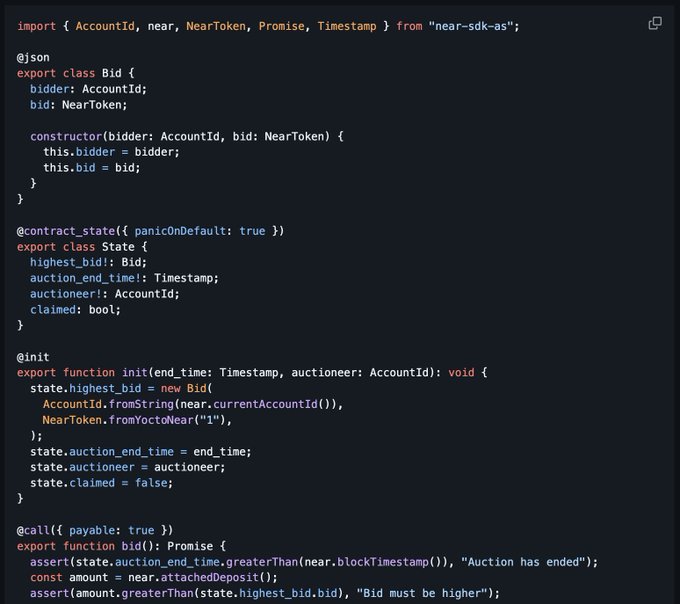Click "auctioneer!: AccountId;" line
The width and height of the screenshot is (680, 604).
(105, 294)
